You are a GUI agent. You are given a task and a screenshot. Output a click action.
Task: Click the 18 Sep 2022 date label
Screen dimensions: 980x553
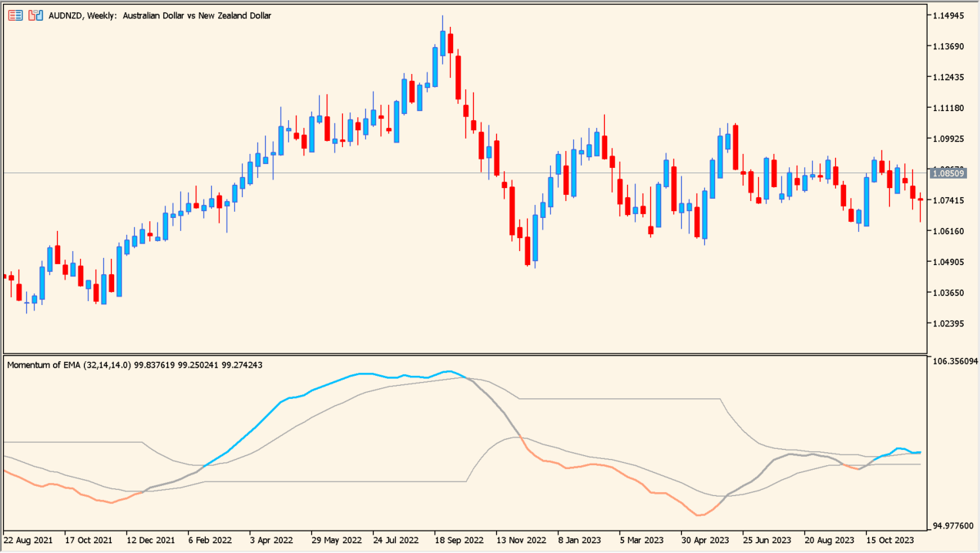(459, 540)
